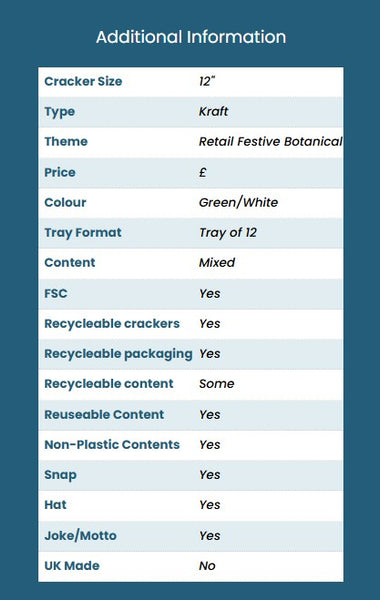Select Retail Festive Botanical theme text
Image resolution: width=380 pixels, height=600 pixels.
(x=271, y=142)
